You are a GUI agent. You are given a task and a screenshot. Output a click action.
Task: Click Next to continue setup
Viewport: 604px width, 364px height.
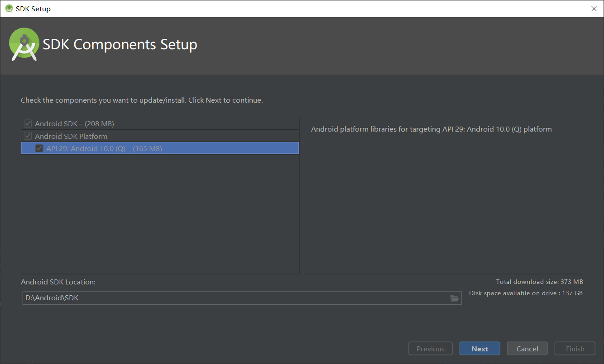[x=479, y=348]
